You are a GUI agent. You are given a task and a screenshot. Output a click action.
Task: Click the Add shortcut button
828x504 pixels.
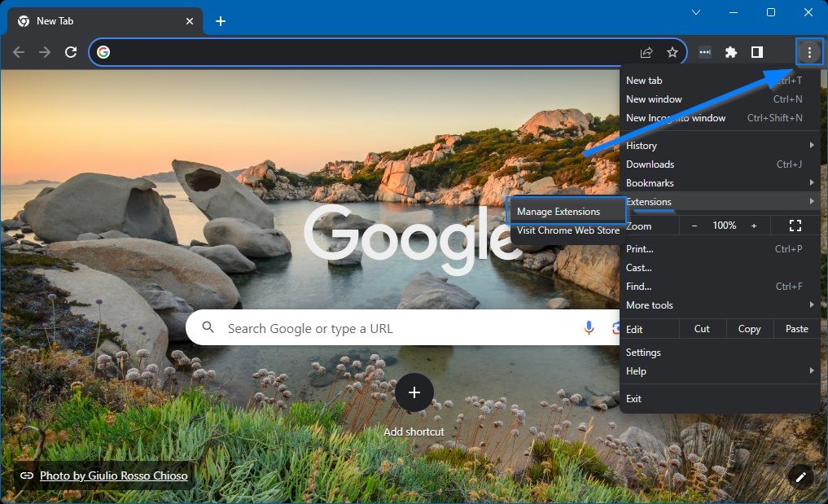click(414, 392)
